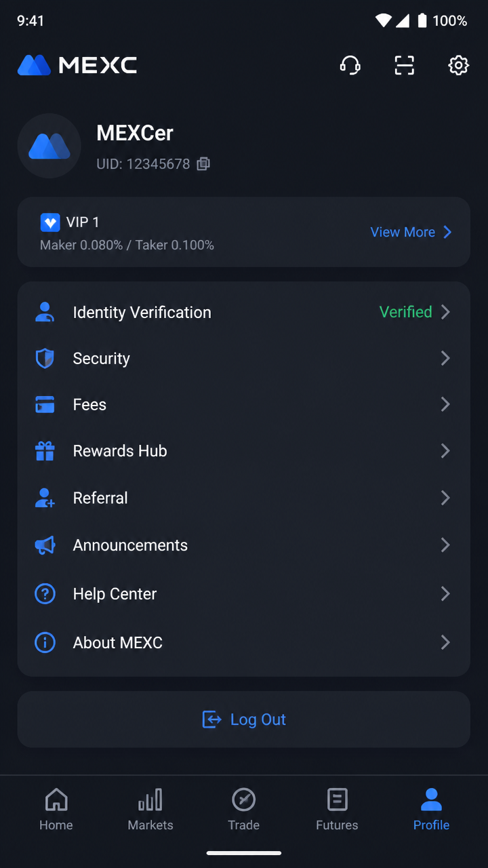This screenshot has width=488, height=868.
Task: Open Rewards Hub label
Action: pos(120,451)
